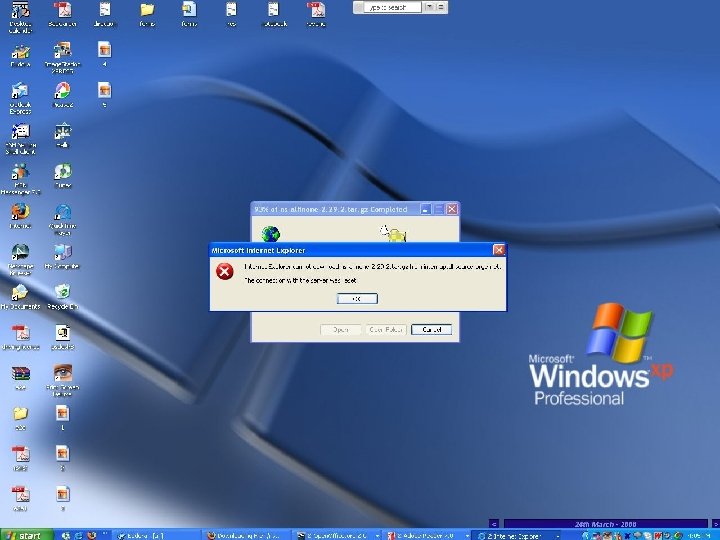Select the iTunes green disc icon
Image resolution: width=720 pixels, height=540 pixels.
62,172
